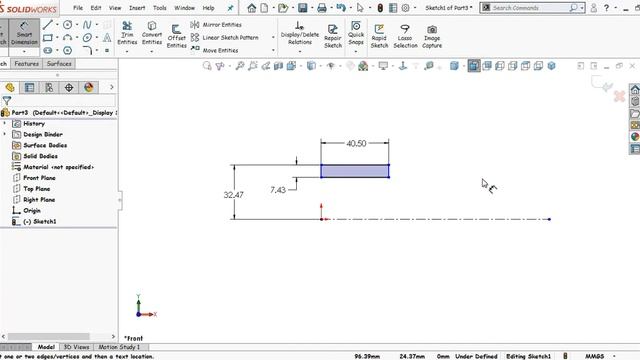Switch to the Features tab

tap(27, 64)
